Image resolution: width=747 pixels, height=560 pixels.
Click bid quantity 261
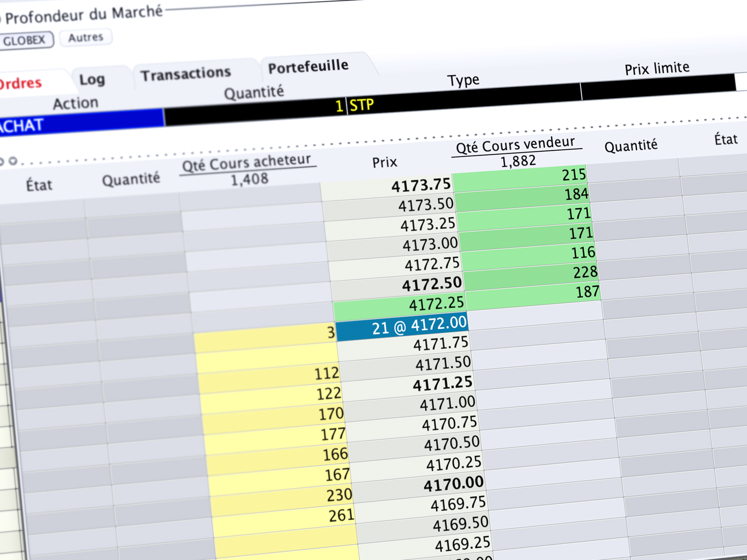tap(342, 515)
